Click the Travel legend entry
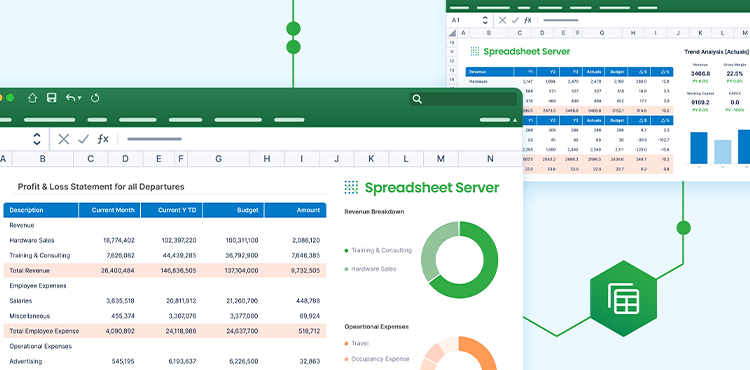750x370 pixels. pyautogui.click(x=356, y=343)
